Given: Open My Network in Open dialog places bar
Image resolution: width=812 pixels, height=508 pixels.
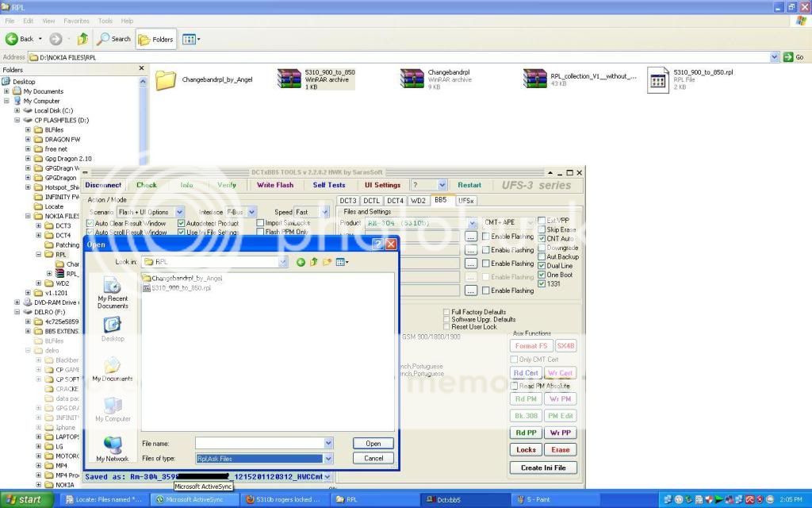Looking at the screenshot, I should click(x=113, y=449).
